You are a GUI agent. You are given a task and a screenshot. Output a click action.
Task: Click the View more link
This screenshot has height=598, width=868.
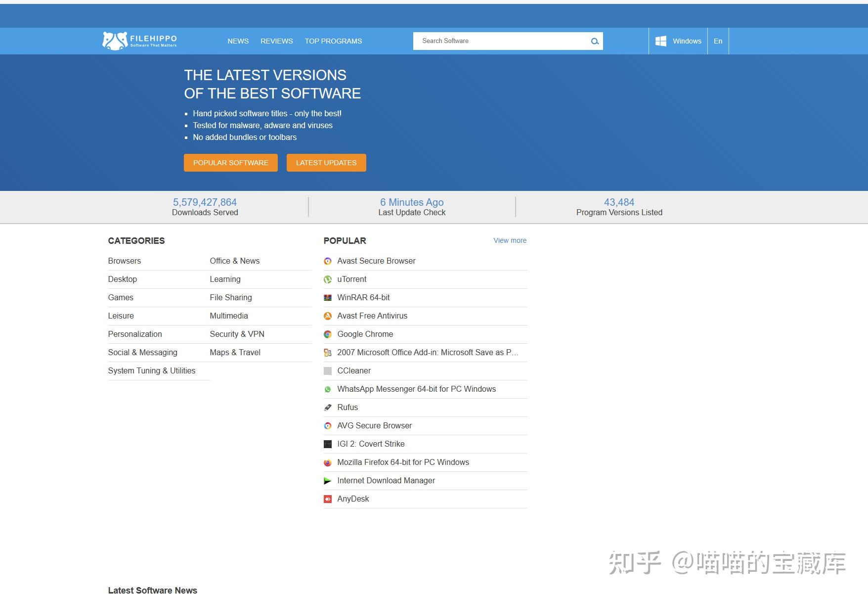pyautogui.click(x=510, y=240)
